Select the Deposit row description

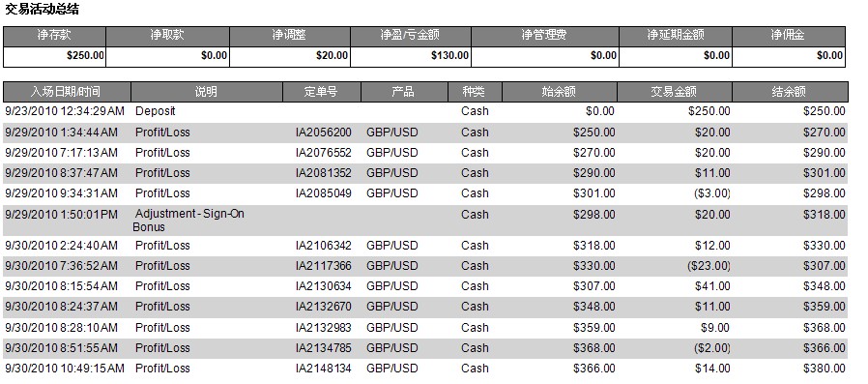point(155,111)
